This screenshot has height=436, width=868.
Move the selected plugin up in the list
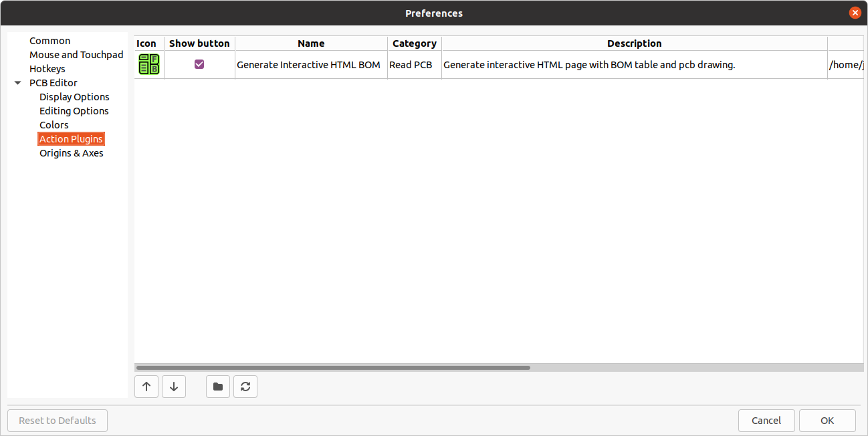(146, 387)
